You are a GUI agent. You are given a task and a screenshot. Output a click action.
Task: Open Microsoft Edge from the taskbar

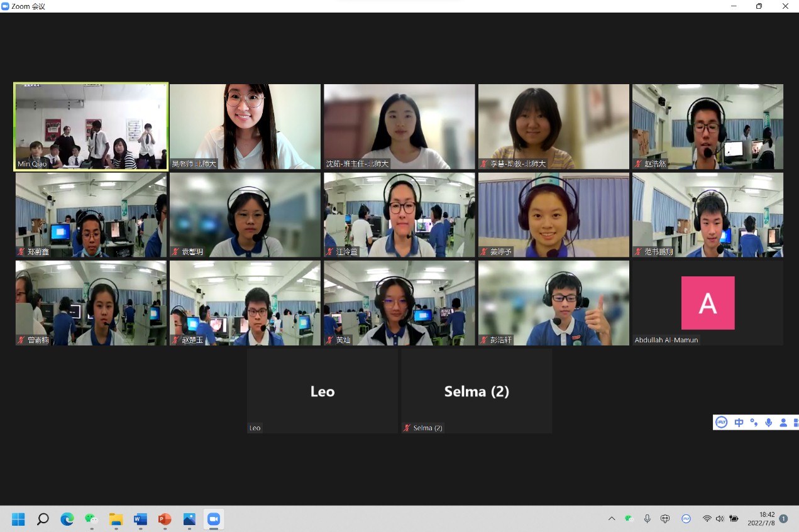click(67, 519)
